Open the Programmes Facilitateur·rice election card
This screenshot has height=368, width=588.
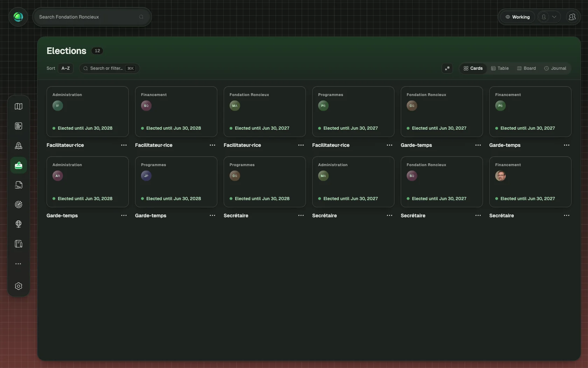click(x=353, y=111)
